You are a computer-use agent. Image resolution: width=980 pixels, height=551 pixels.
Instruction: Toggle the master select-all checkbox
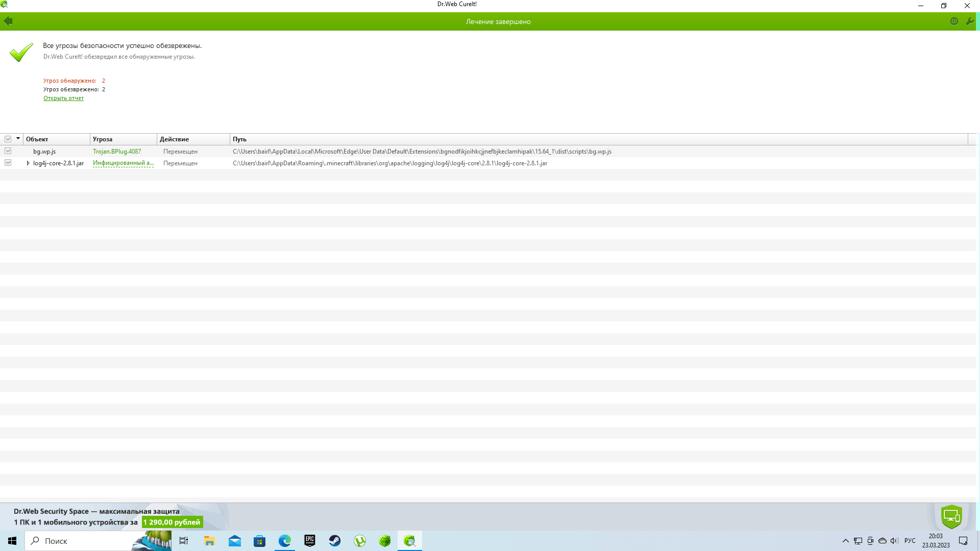pos(8,139)
